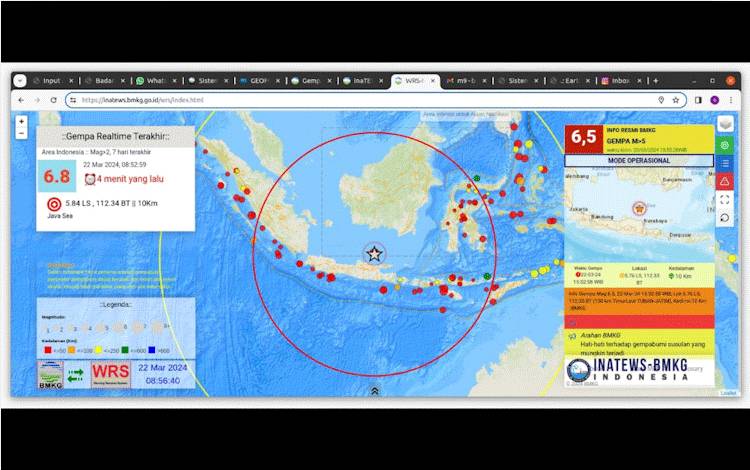Screen dimensions: 750x470
Task: Click the 6,5 magnitude red box
Action: tap(584, 138)
